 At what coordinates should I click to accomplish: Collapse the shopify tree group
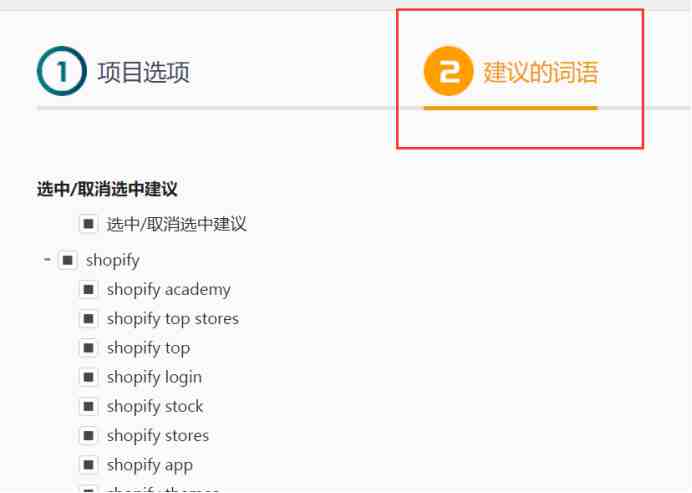pyautogui.click(x=47, y=260)
